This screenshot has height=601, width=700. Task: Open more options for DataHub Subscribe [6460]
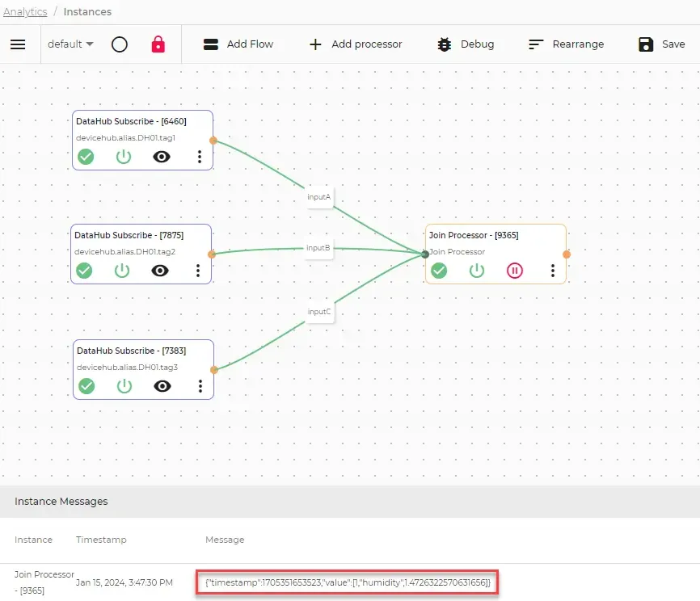tap(200, 157)
